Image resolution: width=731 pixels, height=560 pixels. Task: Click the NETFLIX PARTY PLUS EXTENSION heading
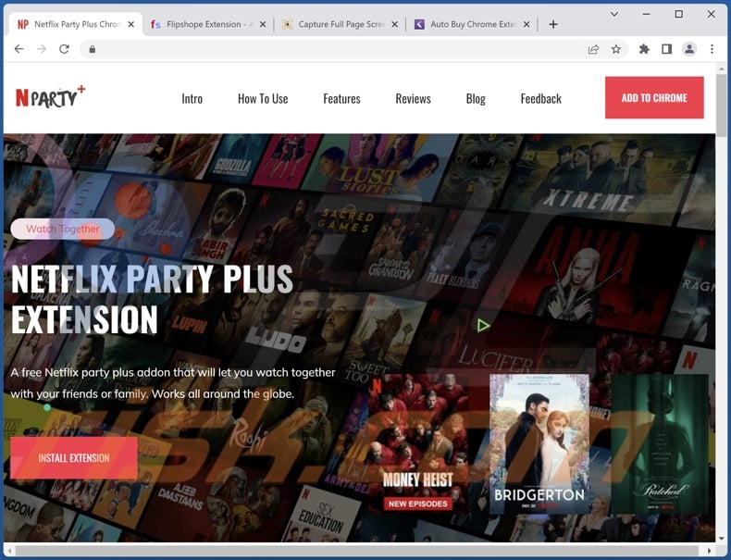pos(152,299)
